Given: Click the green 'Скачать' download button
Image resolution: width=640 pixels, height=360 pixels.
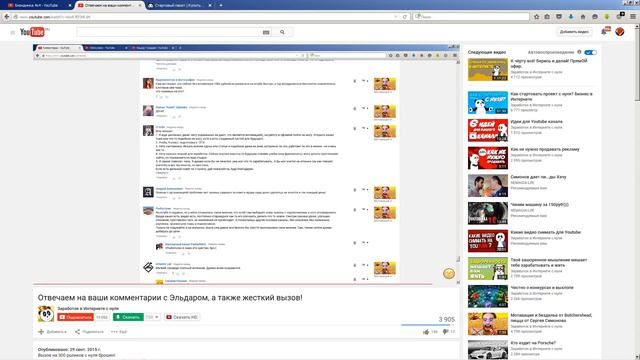Looking at the screenshot, I should click(x=128, y=317).
